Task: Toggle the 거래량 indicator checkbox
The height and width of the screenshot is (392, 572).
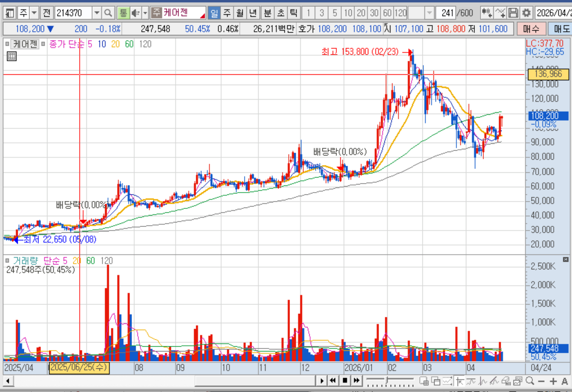Action: [x=7, y=261]
